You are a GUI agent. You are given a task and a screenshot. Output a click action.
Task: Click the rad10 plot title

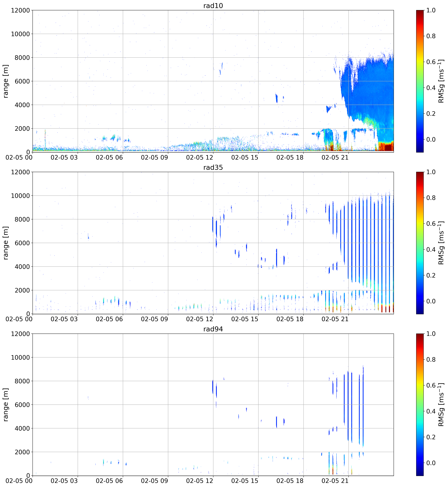click(x=213, y=6)
